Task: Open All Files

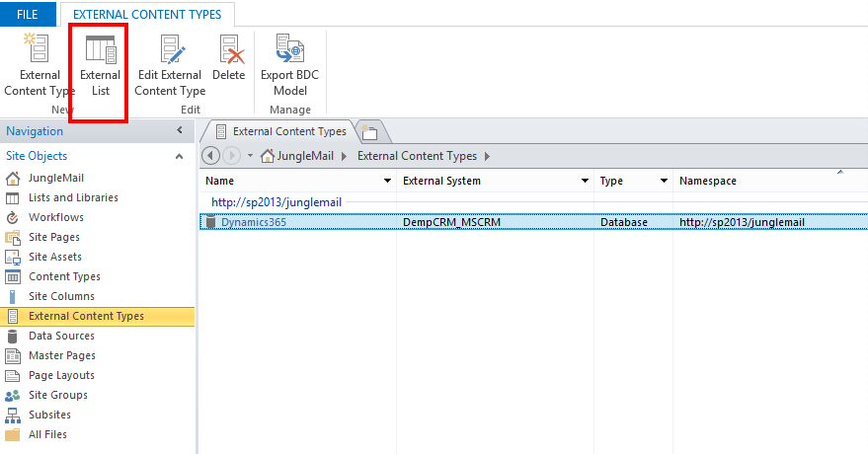Action: click(x=47, y=434)
